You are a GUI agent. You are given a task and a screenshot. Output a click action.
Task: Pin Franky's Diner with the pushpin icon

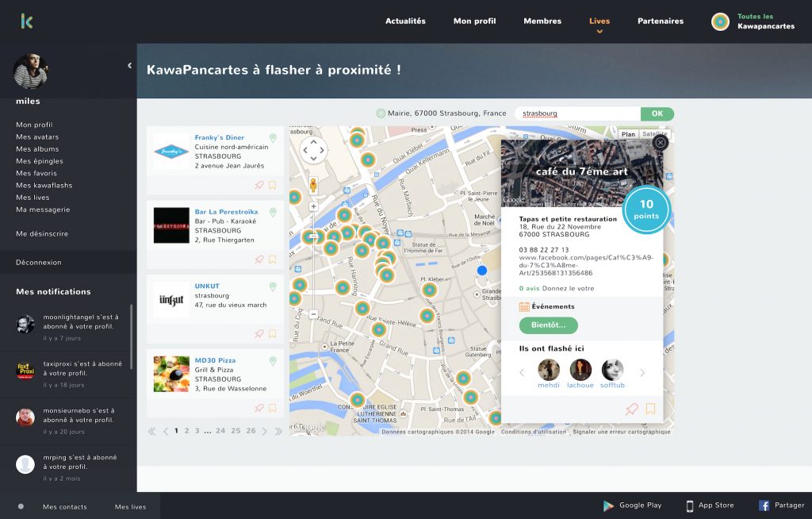(x=259, y=185)
